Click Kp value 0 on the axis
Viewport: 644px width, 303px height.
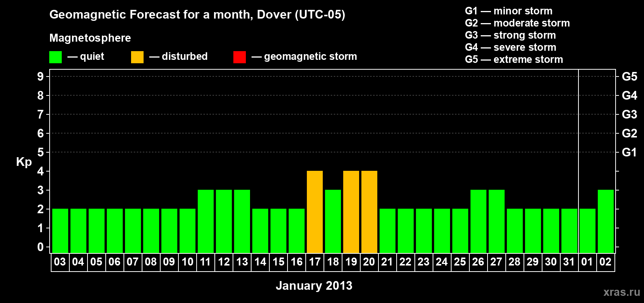point(41,247)
